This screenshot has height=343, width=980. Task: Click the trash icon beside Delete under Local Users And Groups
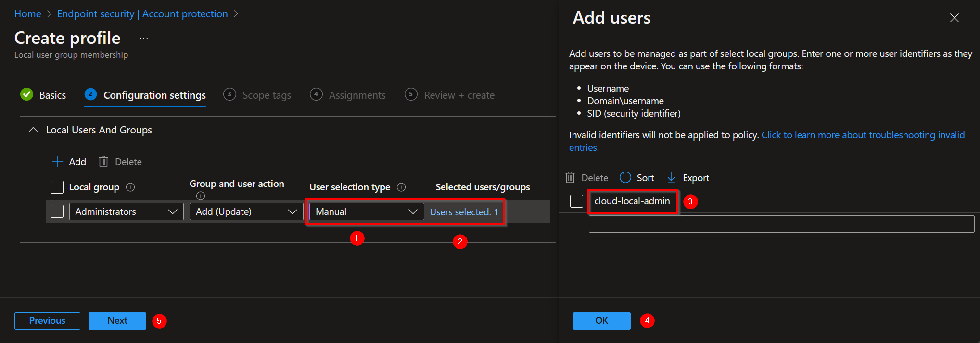click(103, 162)
